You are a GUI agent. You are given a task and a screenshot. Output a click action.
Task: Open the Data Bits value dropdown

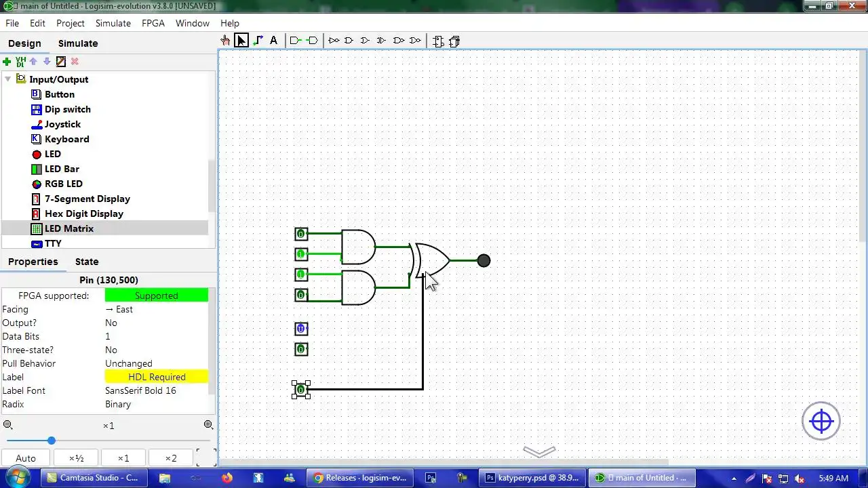click(157, 336)
